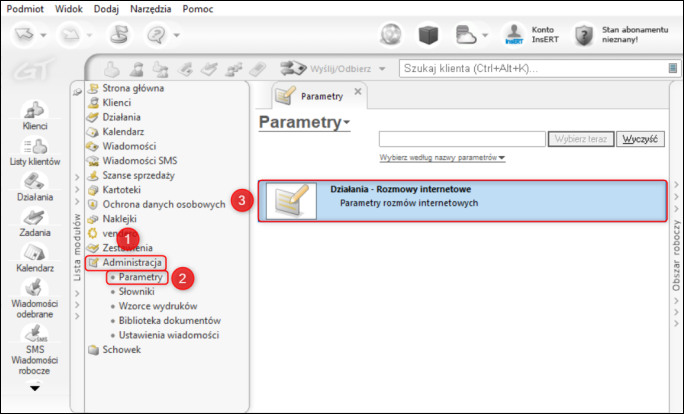684x414 pixels.
Task: Click the icon at search field end
Action: 673,68
